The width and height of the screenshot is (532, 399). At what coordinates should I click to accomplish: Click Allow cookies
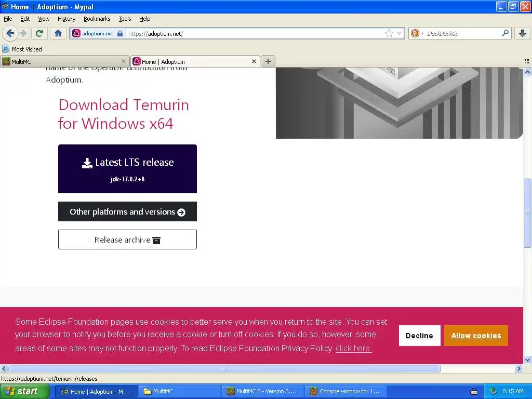click(476, 336)
